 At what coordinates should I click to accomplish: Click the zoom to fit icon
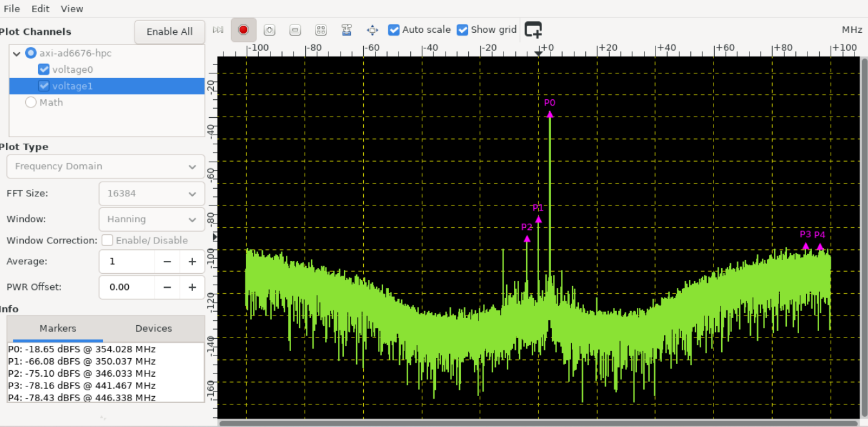point(321,30)
